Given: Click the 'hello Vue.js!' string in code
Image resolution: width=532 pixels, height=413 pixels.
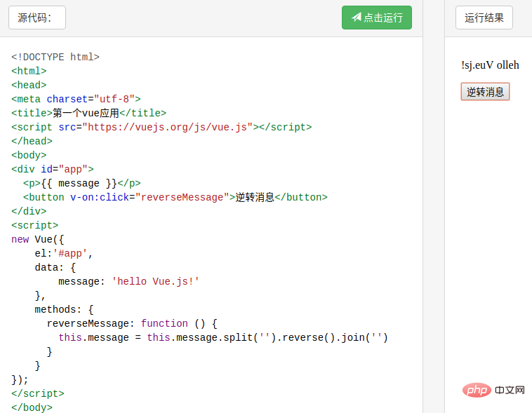Looking at the screenshot, I should [156, 281].
